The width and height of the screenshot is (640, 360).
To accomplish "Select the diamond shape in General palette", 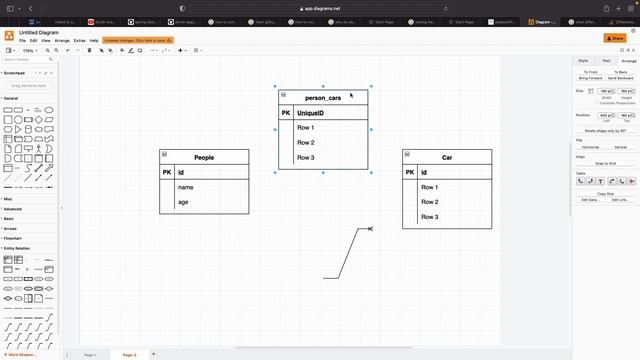I will pyautogui.click(x=39, y=120).
